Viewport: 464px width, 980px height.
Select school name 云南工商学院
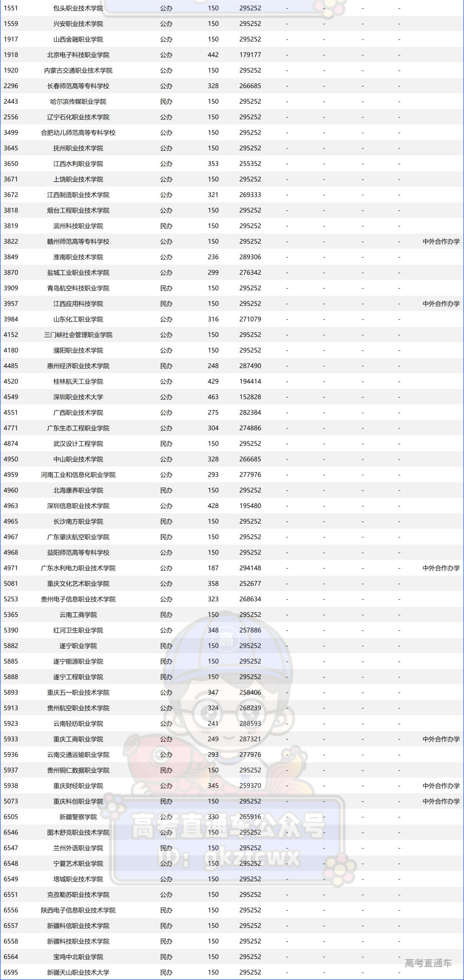[78, 615]
